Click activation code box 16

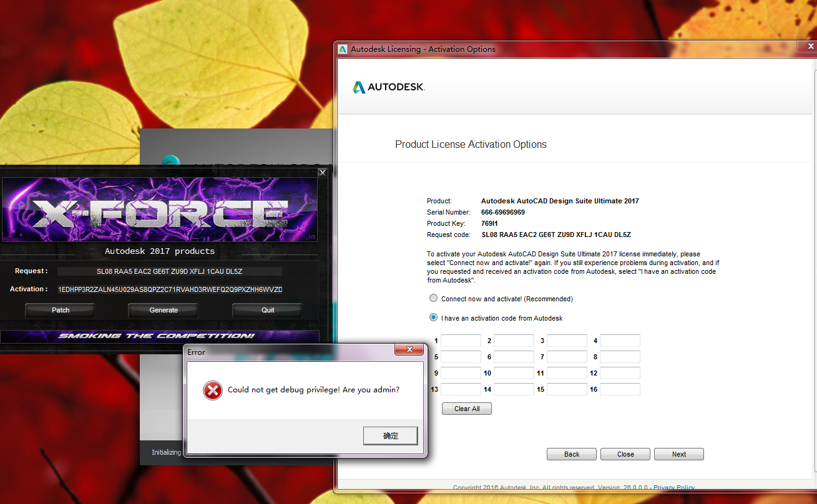pos(620,389)
